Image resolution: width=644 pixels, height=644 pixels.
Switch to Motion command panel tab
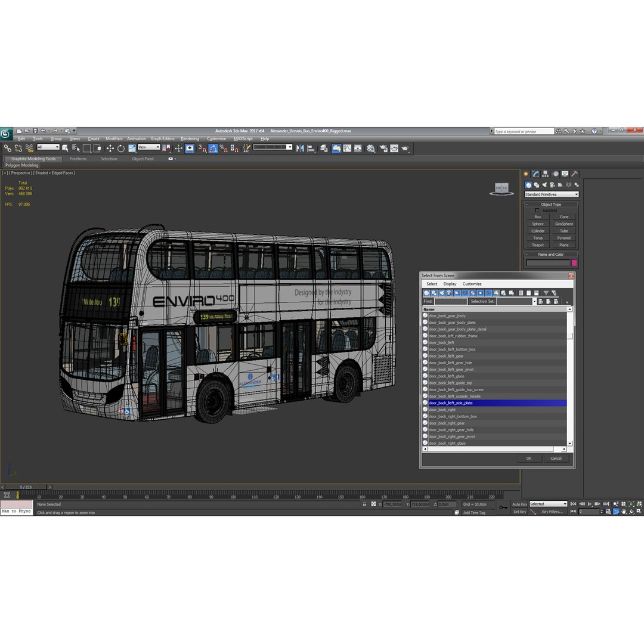coord(555,174)
